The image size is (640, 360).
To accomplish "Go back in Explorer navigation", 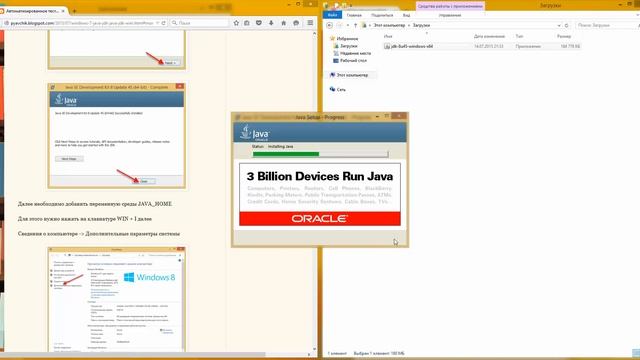I will coord(329,25).
